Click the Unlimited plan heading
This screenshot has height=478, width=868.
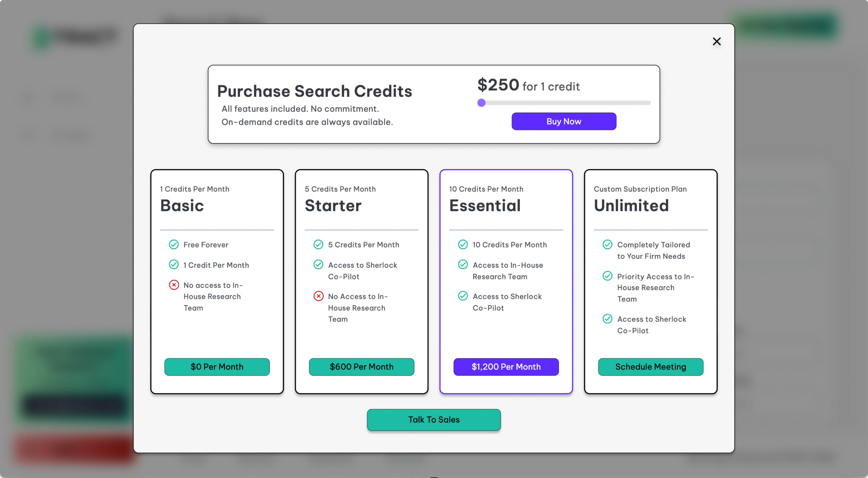click(x=631, y=205)
